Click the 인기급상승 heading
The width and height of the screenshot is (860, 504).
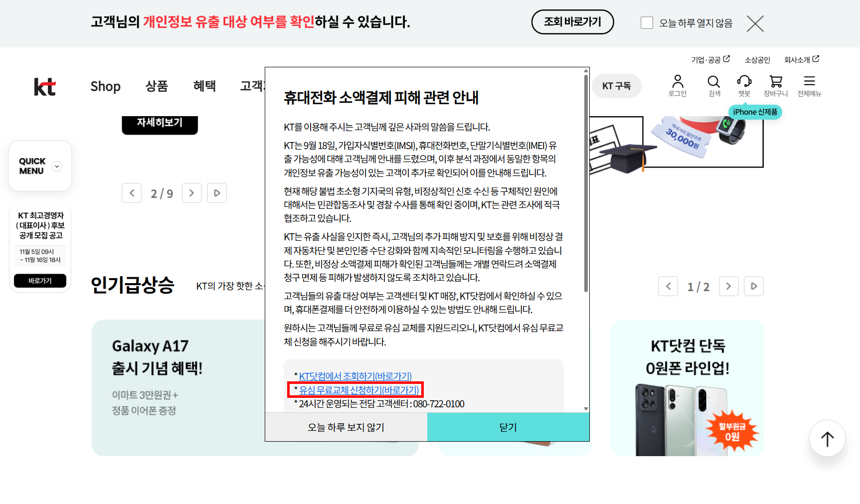click(133, 285)
